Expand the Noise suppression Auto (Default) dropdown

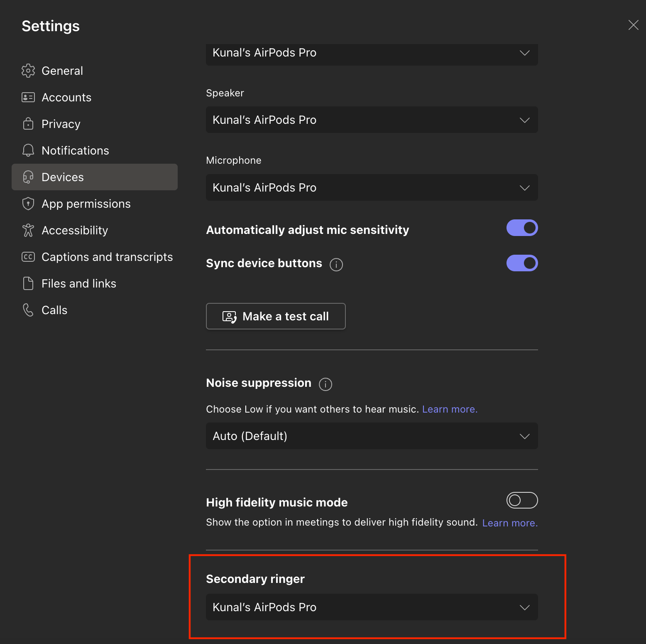[372, 436]
